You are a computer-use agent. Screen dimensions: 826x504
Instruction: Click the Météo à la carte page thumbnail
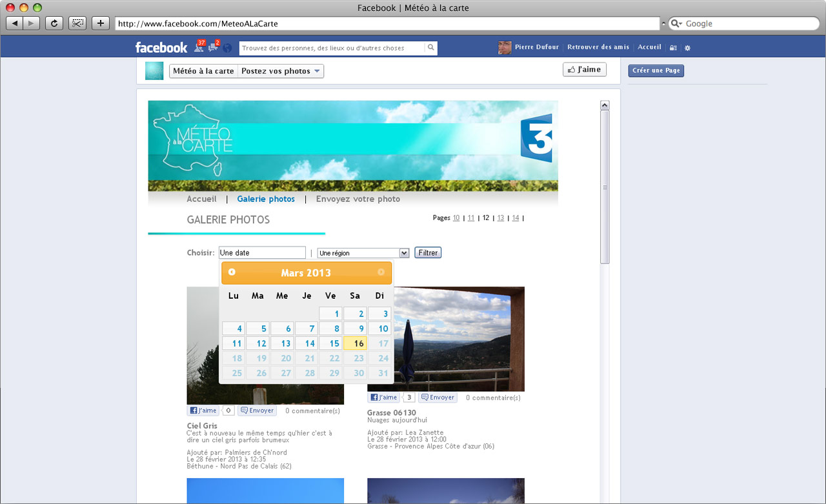(x=154, y=71)
